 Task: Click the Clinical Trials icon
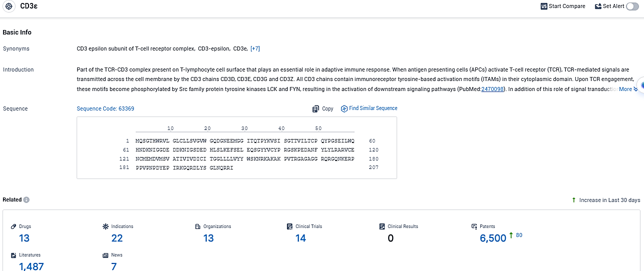(x=289, y=226)
